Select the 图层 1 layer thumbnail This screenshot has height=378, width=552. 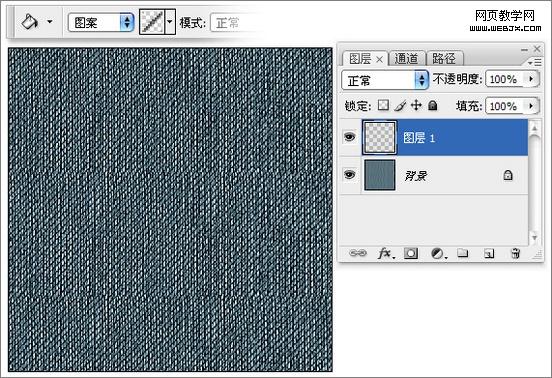pyautogui.click(x=379, y=137)
